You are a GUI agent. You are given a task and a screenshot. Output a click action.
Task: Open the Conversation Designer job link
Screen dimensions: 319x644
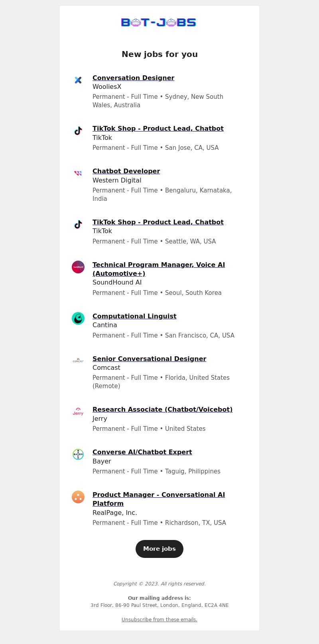[x=133, y=78]
